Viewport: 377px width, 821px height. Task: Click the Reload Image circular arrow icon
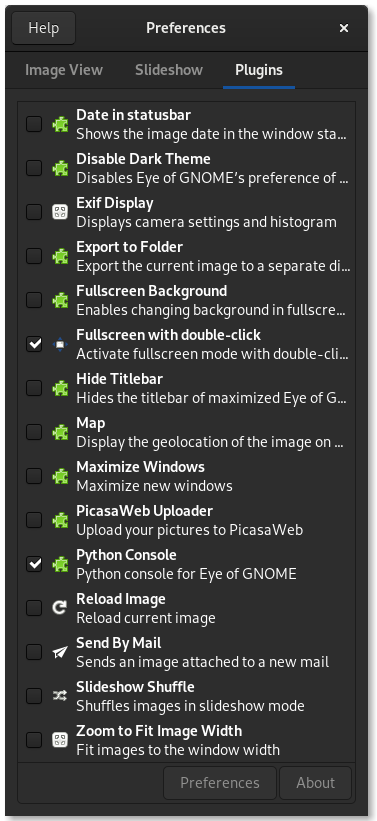pos(60,608)
